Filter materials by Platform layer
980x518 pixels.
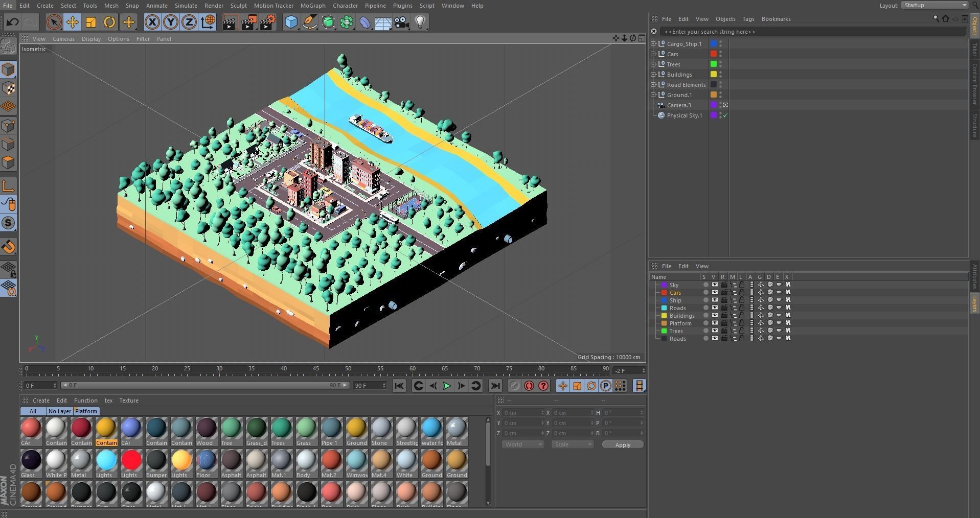coord(86,411)
